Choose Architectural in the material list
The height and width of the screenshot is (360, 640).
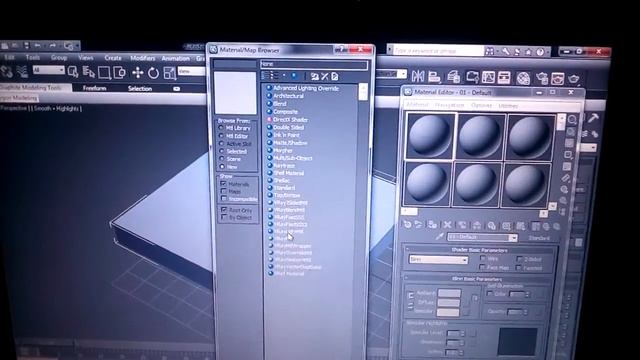click(x=288, y=96)
